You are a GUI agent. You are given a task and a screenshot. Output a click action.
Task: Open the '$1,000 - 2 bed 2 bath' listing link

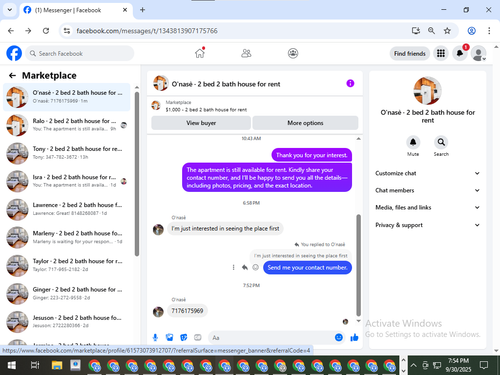click(206, 110)
